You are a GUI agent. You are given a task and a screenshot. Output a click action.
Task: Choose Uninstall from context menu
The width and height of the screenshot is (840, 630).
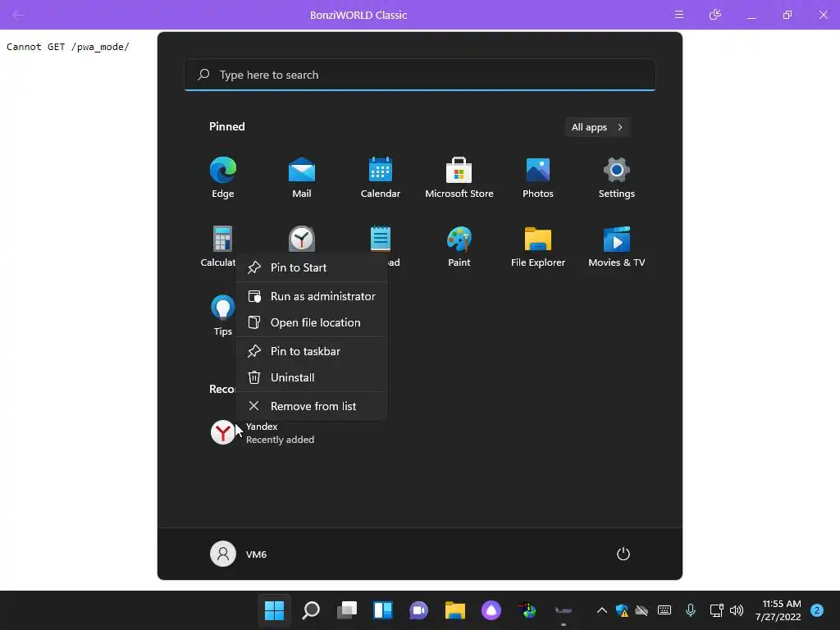[x=312, y=377]
